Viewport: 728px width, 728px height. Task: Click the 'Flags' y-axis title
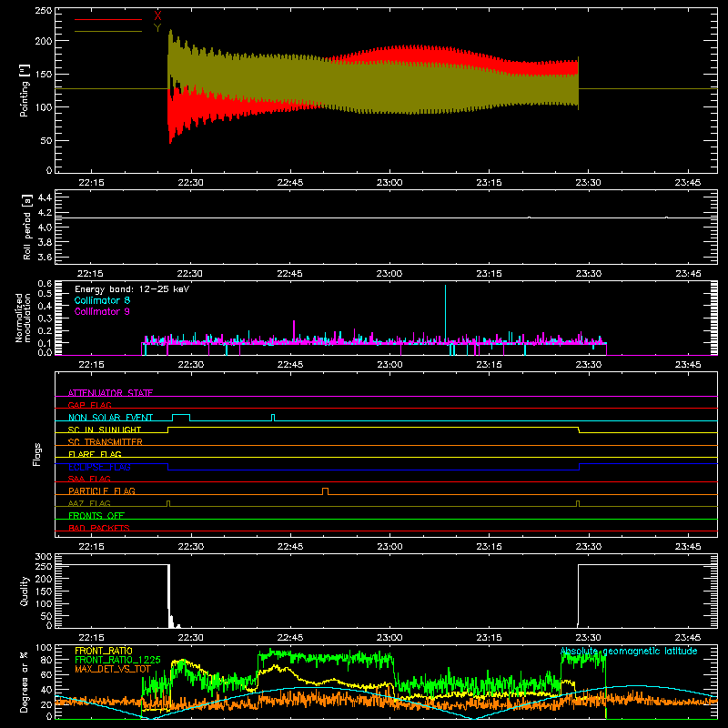pyautogui.click(x=37, y=454)
